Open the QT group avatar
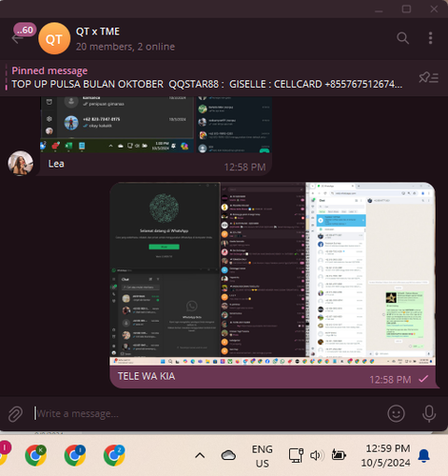The image size is (448, 476). click(x=54, y=39)
